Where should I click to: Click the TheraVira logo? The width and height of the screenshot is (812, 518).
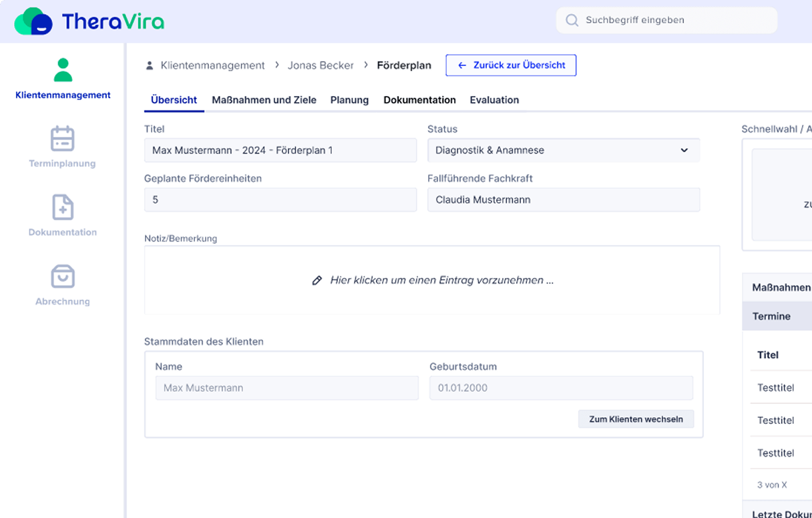(93, 20)
